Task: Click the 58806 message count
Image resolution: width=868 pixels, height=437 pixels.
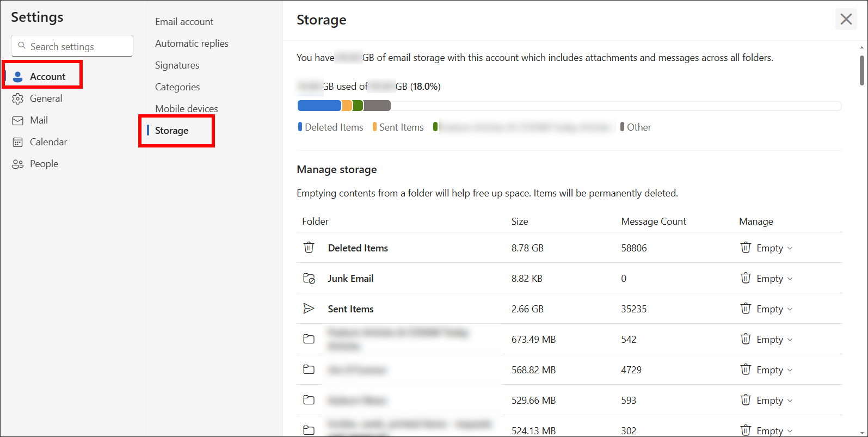Action: 634,248
